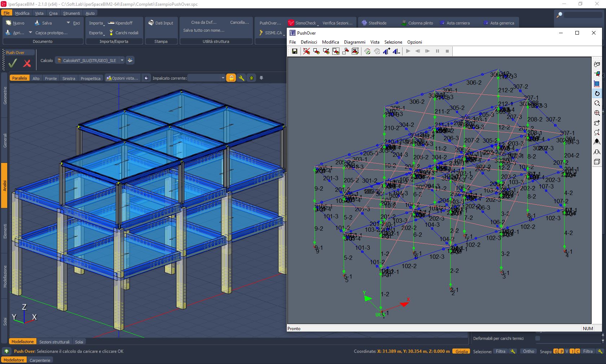606x364 pixels.
Task: Switch to the Sezioni strutturali tab
Action: pyautogui.click(x=54, y=342)
